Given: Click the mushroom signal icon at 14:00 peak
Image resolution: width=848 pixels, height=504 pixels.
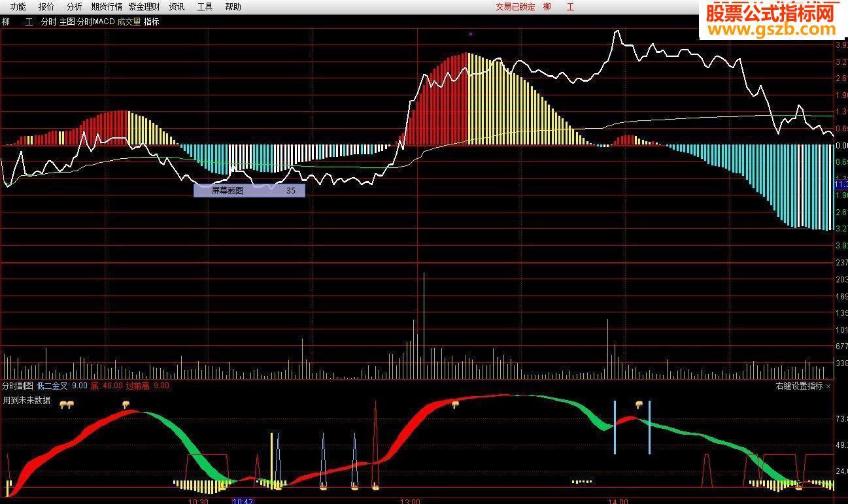Looking at the screenshot, I should (x=639, y=405).
